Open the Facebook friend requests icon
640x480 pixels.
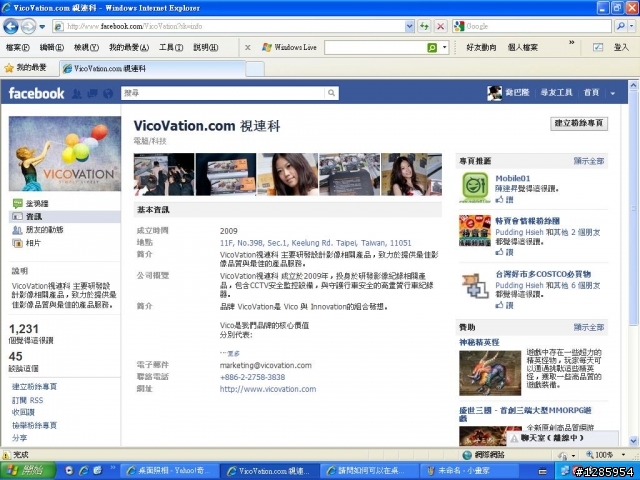tap(76, 94)
